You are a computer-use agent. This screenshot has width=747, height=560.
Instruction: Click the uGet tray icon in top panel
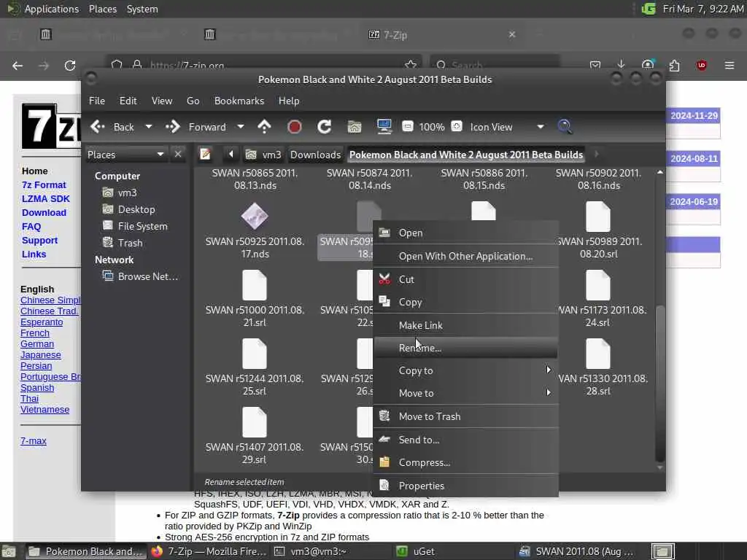point(649,9)
